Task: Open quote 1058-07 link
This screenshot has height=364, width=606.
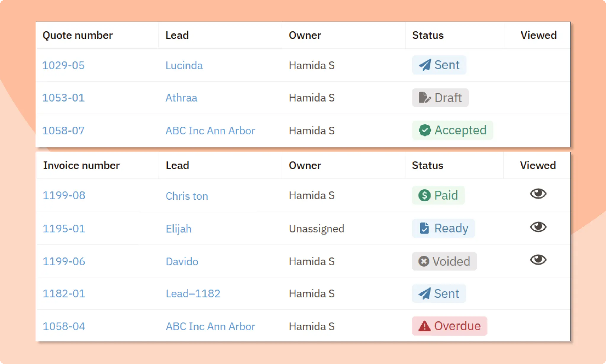Action: coord(63,130)
